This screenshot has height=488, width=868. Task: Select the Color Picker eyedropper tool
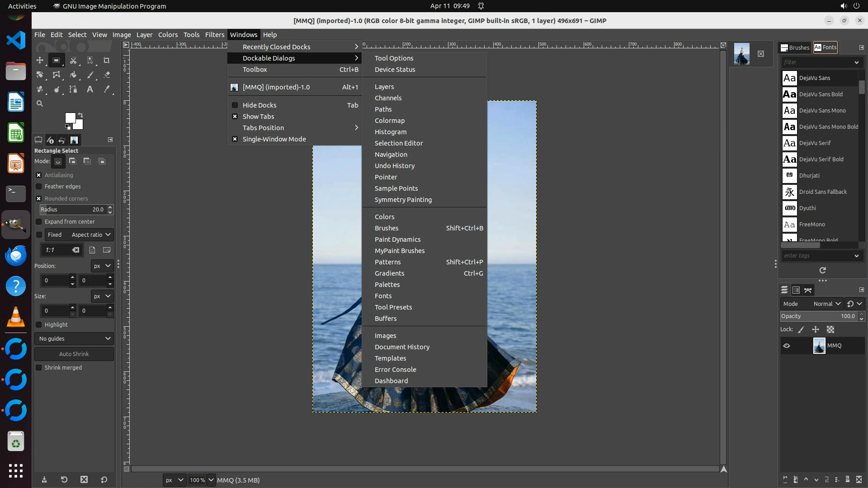pos(107,89)
